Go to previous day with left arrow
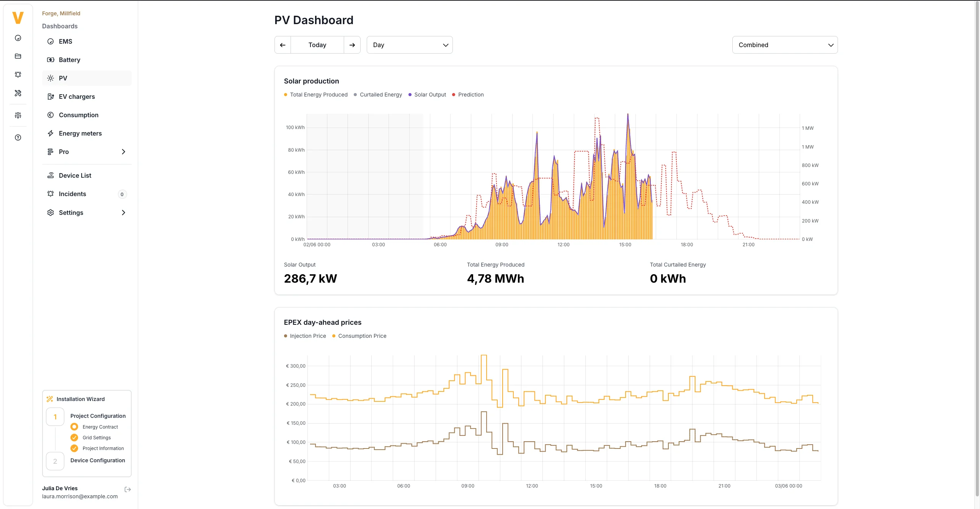Screen dimensions: 980x509 point(283,45)
